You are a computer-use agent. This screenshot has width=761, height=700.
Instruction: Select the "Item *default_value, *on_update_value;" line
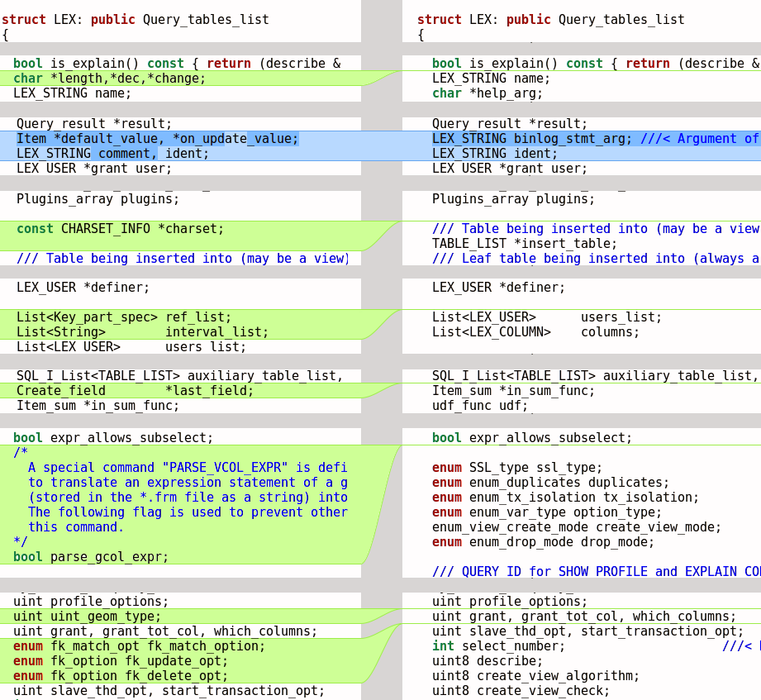[x=157, y=139]
